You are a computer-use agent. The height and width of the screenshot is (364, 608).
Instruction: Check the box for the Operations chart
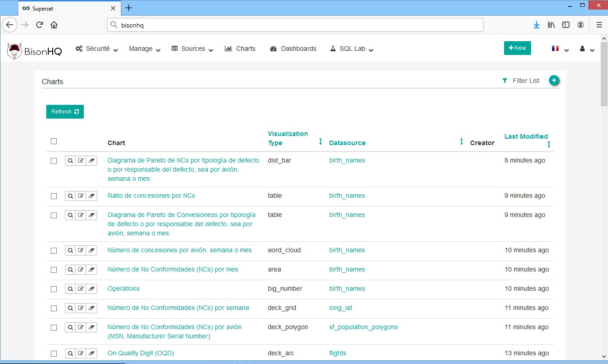[x=54, y=289]
